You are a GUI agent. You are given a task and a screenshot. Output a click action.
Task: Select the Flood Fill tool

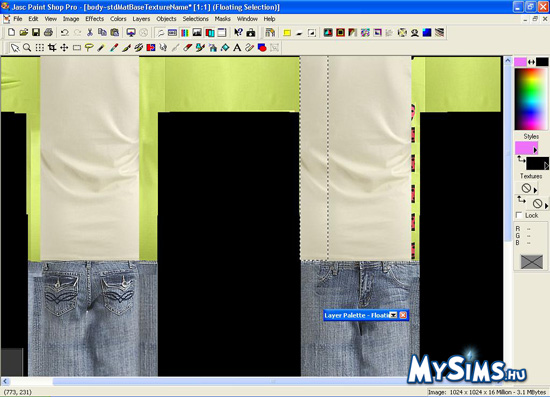pyautogui.click(x=225, y=48)
